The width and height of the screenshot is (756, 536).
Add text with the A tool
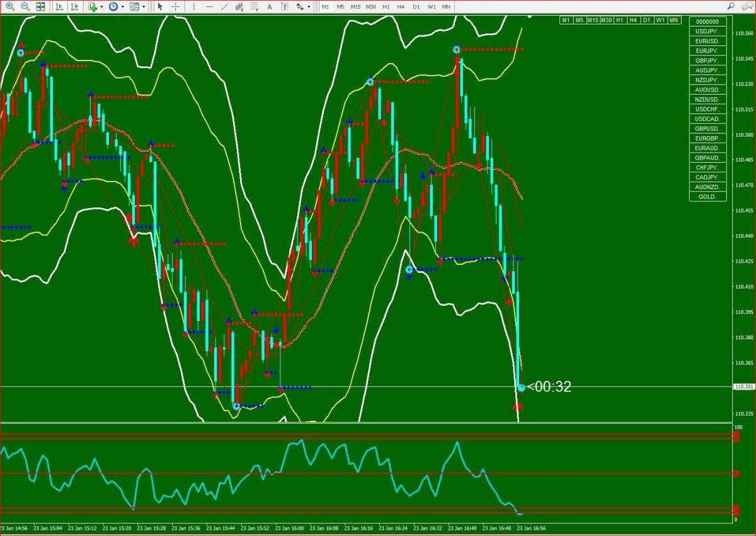coord(270,6)
